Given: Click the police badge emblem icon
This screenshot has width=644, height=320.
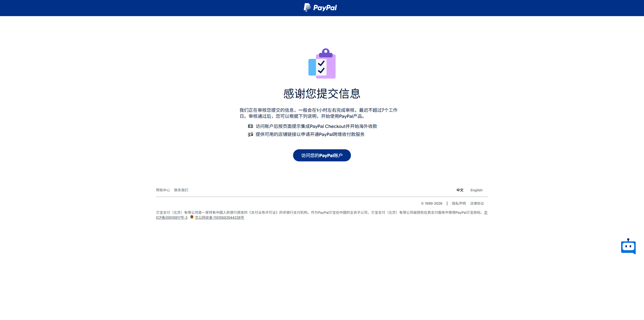Looking at the screenshot, I should 192,217.
